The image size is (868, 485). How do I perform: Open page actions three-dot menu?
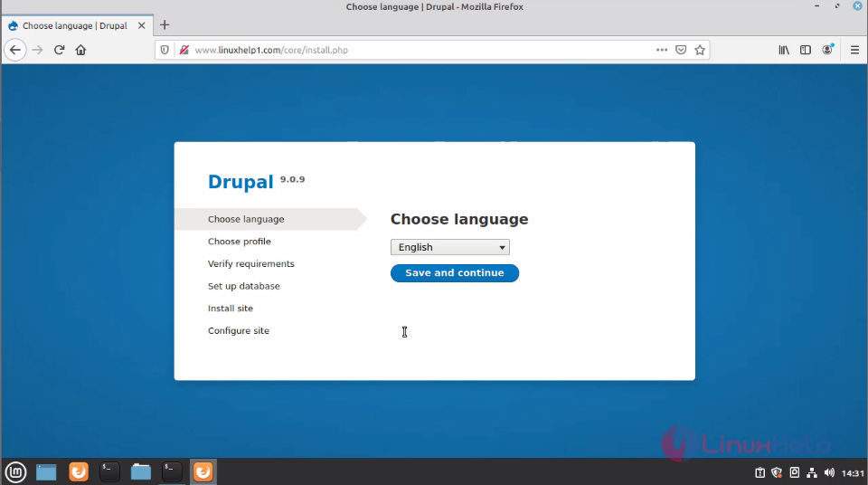(662, 50)
